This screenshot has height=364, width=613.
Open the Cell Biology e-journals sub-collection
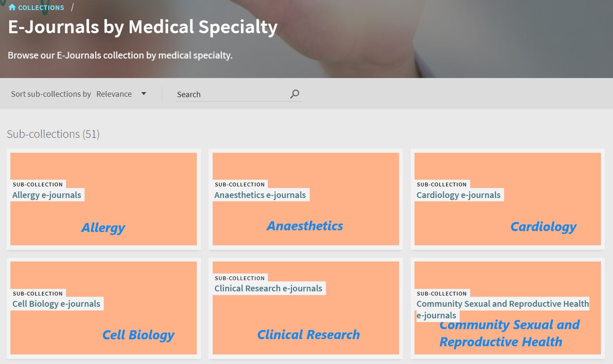[x=56, y=303]
